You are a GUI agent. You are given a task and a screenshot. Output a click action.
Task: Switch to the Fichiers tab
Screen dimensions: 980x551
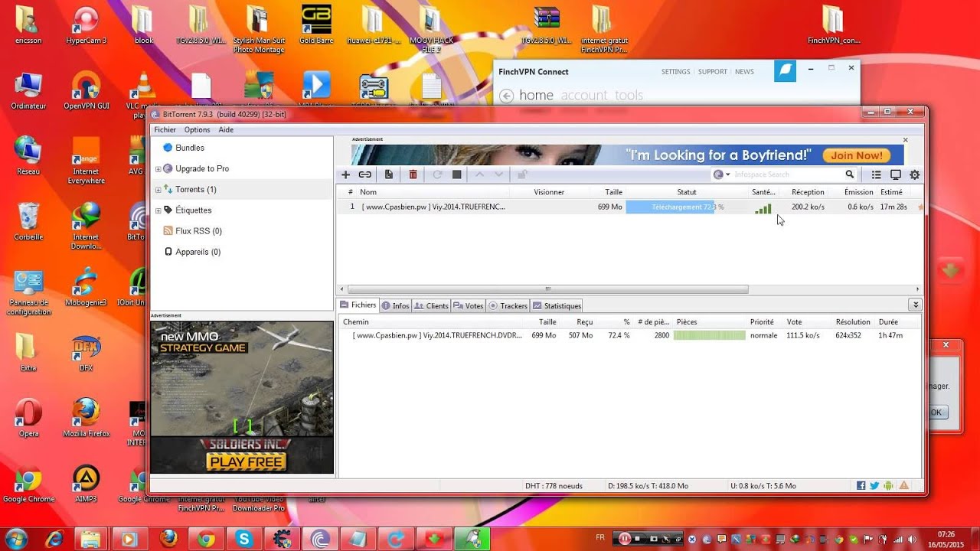coord(358,305)
